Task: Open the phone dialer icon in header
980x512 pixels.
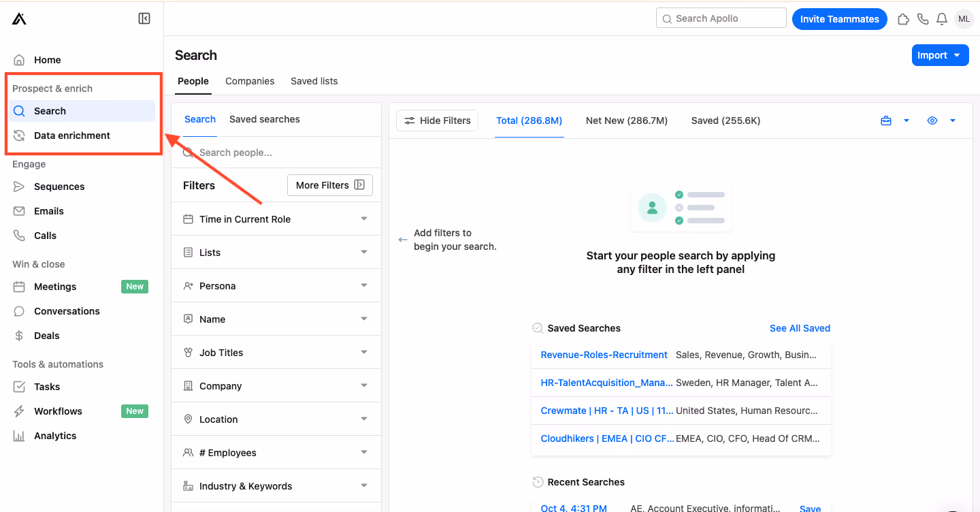Action: click(x=923, y=19)
